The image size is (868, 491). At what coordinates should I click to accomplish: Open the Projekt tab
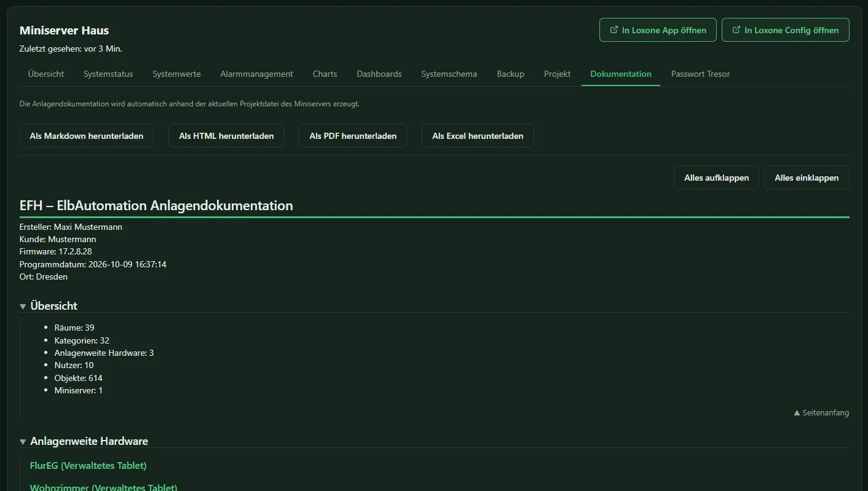point(557,74)
